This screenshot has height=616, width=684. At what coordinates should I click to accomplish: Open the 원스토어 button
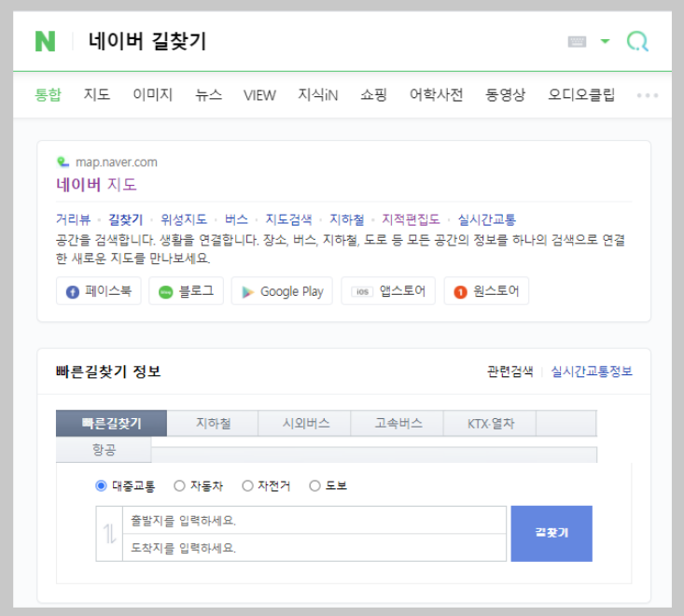tap(486, 290)
